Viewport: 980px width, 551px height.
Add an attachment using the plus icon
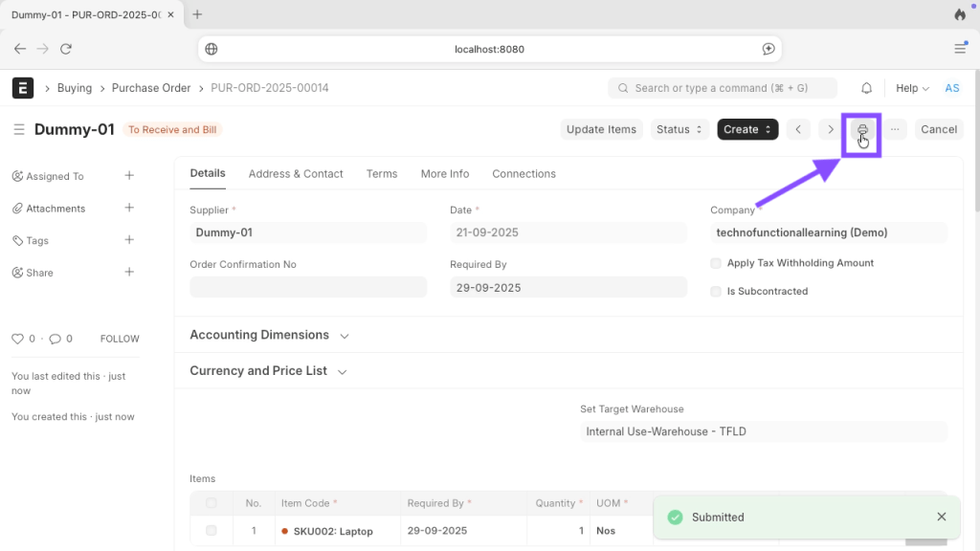[129, 208]
